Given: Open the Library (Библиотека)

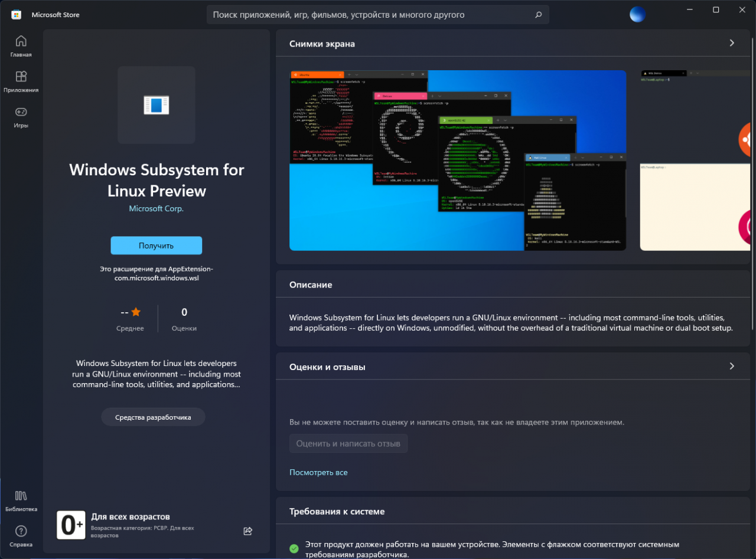Looking at the screenshot, I should point(21,501).
